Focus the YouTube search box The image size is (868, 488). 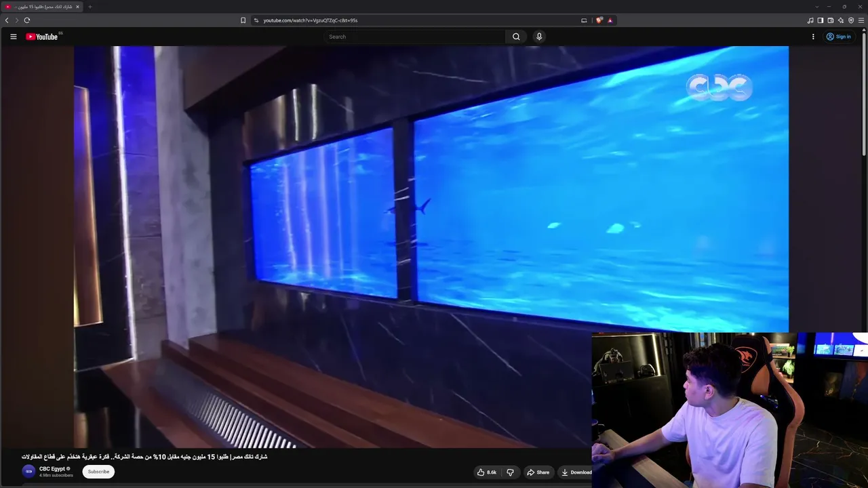[x=415, y=37]
